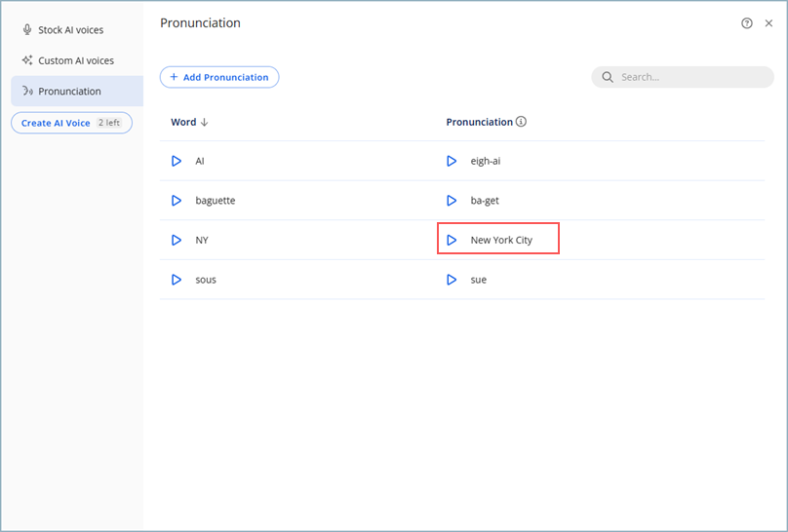This screenshot has width=788, height=532.
Task: Play the sue pronunciation
Action: click(x=452, y=280)
